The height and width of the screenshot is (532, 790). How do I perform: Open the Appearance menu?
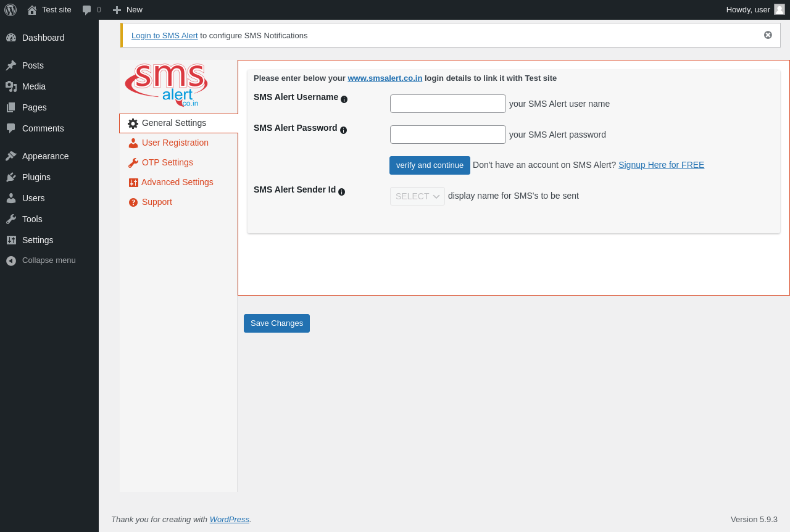(x=49, y=156)
